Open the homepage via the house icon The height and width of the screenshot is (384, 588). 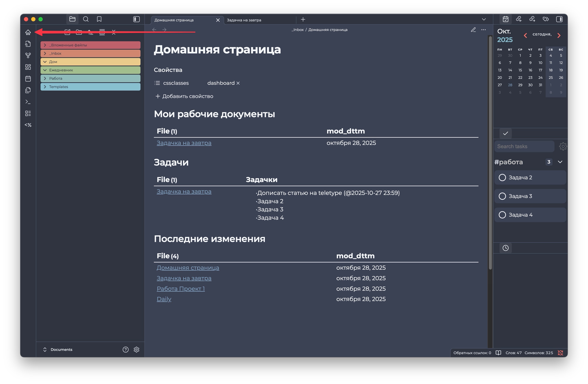28,32
